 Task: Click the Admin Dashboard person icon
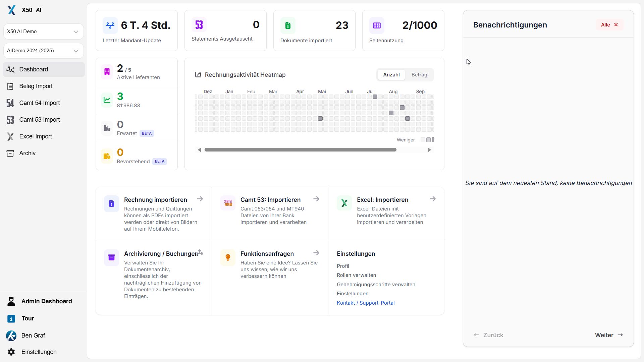[x=11, y=301]
